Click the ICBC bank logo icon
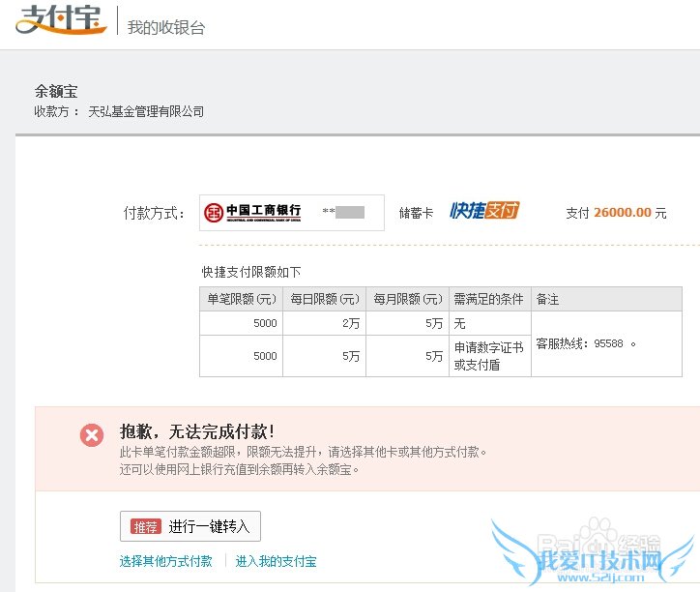Viewport: 700px width, 592px height. click(x=214, y=213)
